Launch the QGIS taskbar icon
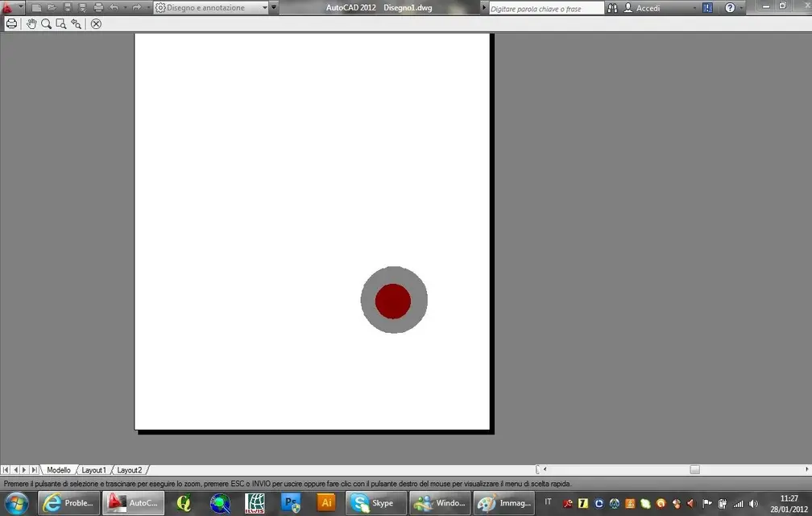 point(184,503)
